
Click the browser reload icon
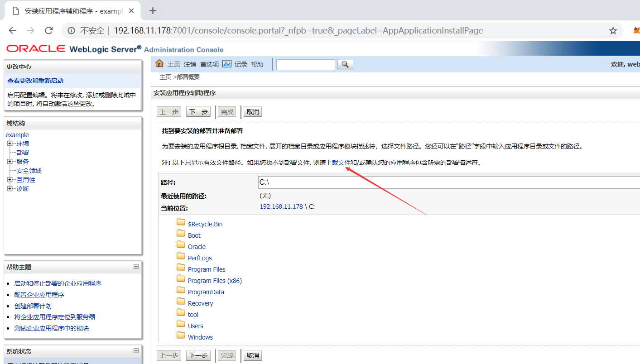[49, 31]
